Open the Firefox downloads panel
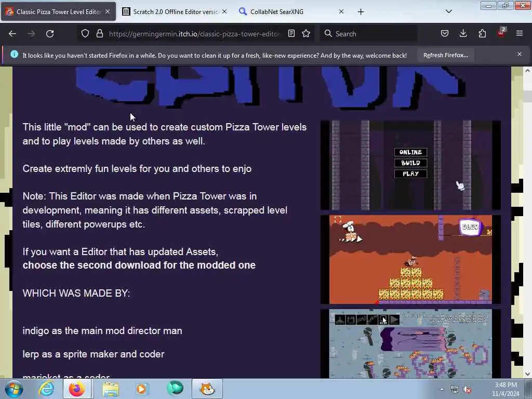 coord(463,33)
